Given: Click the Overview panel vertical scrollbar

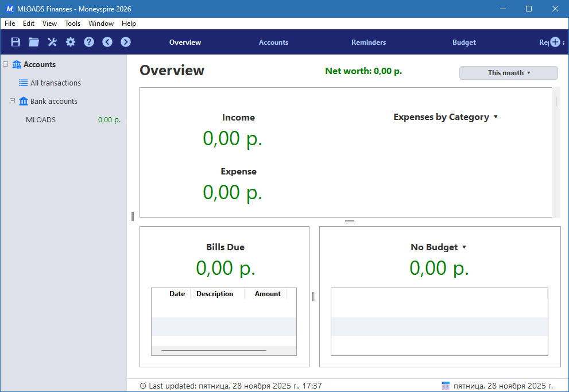Looking at the screenshot, I should [556, 100].
